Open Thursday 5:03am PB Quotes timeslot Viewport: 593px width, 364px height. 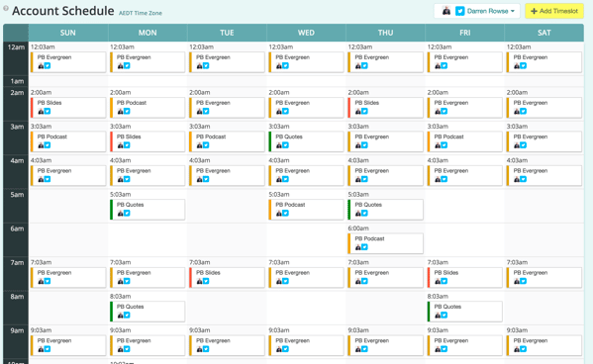tap(386, 210)
